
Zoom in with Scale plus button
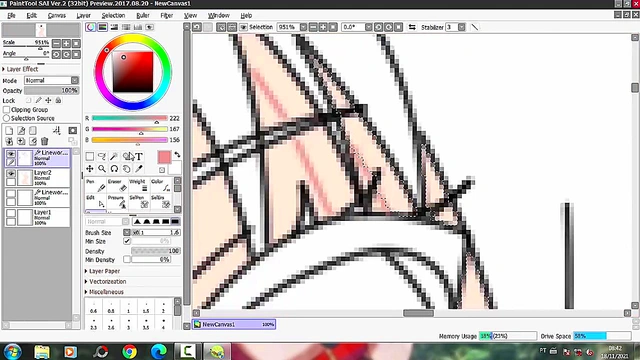(66, 43)
